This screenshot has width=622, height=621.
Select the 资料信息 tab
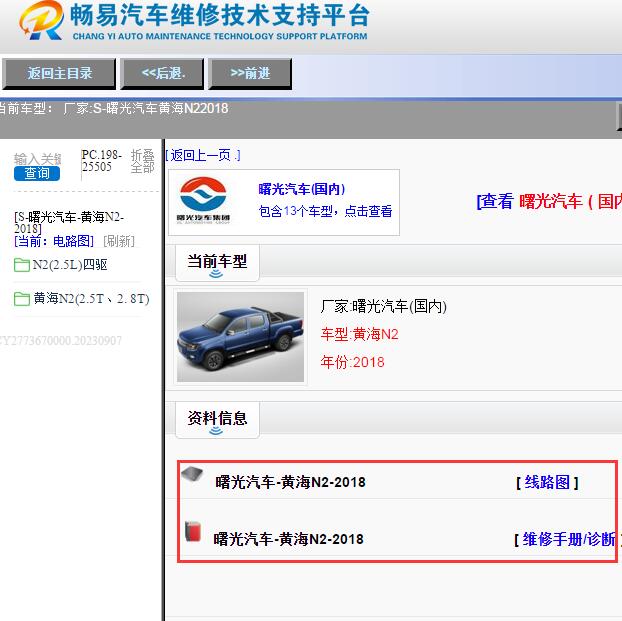coord(217,419)
